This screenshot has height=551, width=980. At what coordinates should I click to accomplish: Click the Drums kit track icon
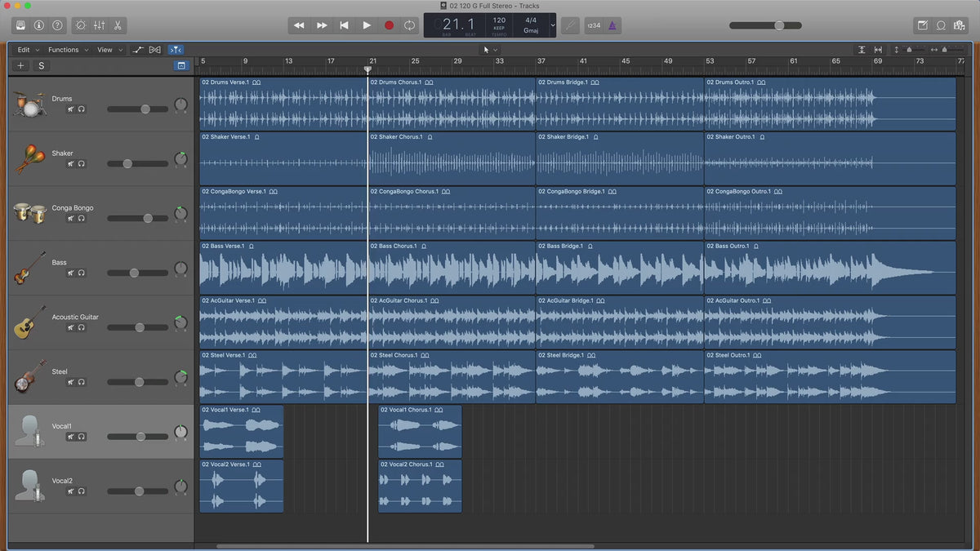pos(29,104)
